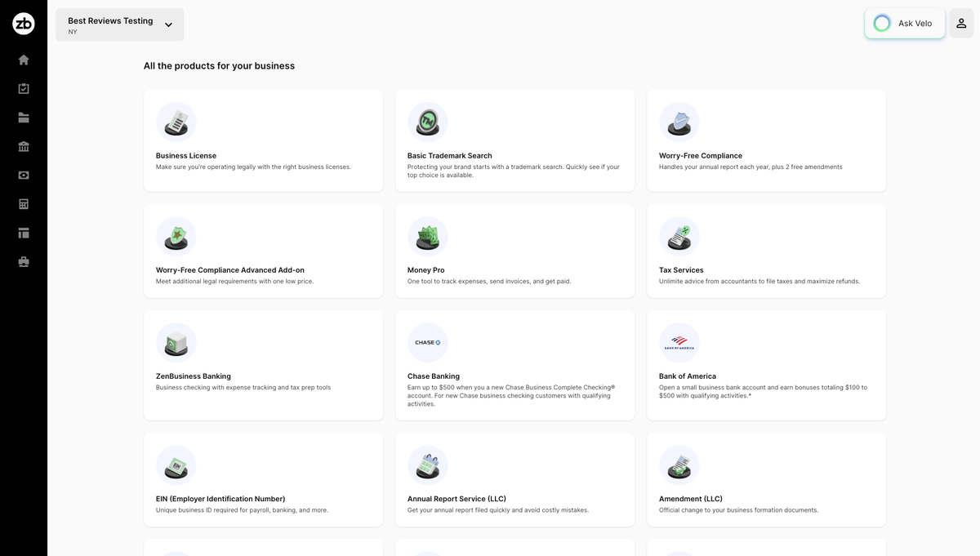980x556 pixels.
Task: Click the calculator icon in sidebar
Action: 24,204
